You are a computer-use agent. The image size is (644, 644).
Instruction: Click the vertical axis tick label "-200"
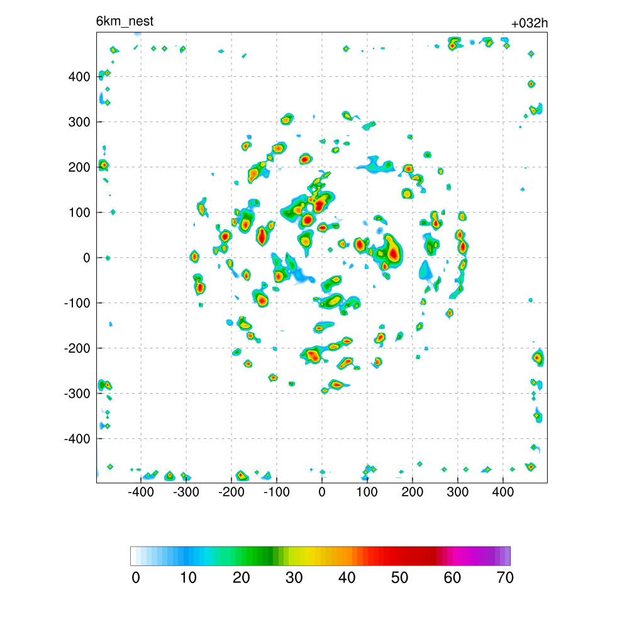(77, 348)
